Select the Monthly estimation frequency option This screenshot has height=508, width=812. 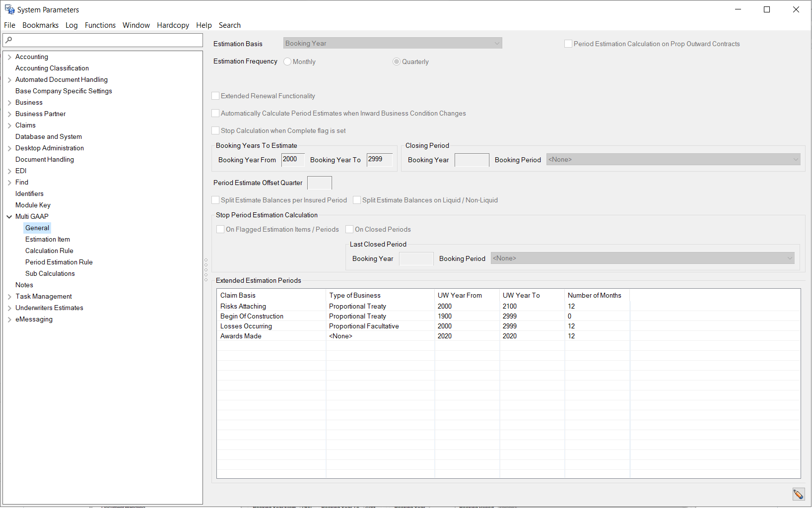287,62
